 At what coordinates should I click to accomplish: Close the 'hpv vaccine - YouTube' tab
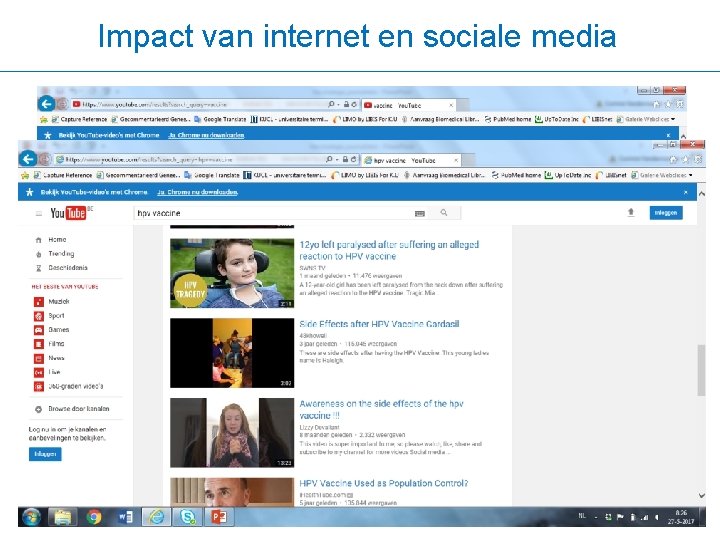[x=456, y=160]
